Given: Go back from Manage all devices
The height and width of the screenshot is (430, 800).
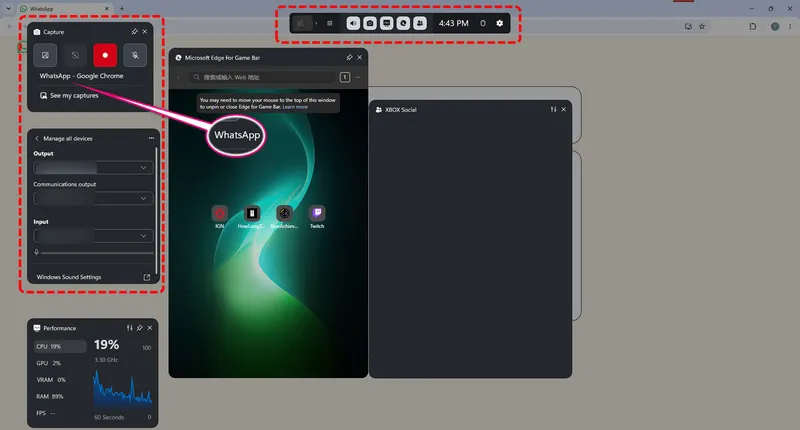Looking at the screenshot, I should (x=37, y=138).
